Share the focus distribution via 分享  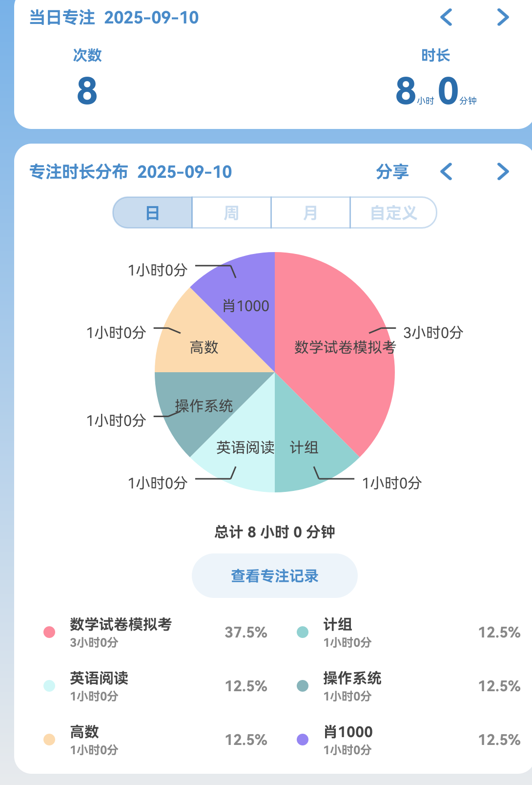[392, 171]
